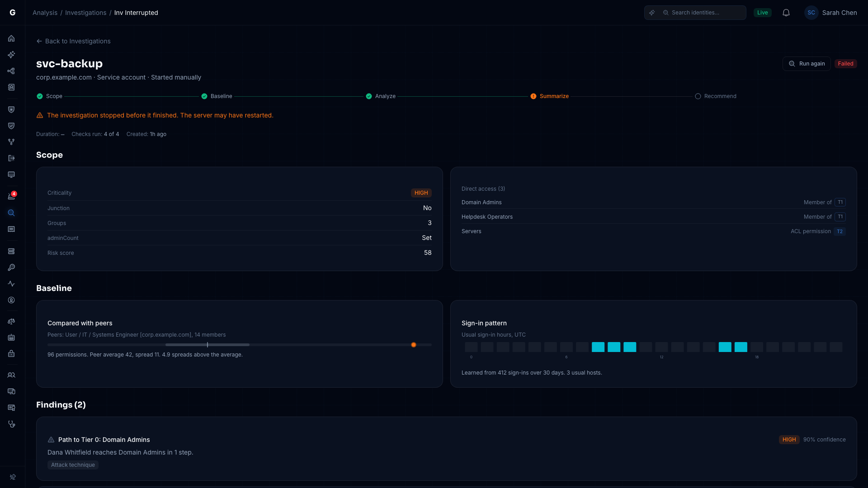Select the Baseline step in progress tracker
The height and width of the screenshot is (488, 868).
(217, 96)
